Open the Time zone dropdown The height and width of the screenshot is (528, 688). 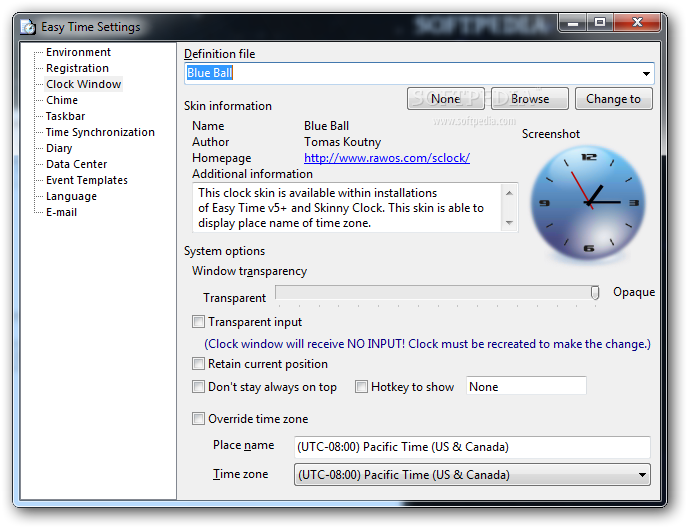472,475
